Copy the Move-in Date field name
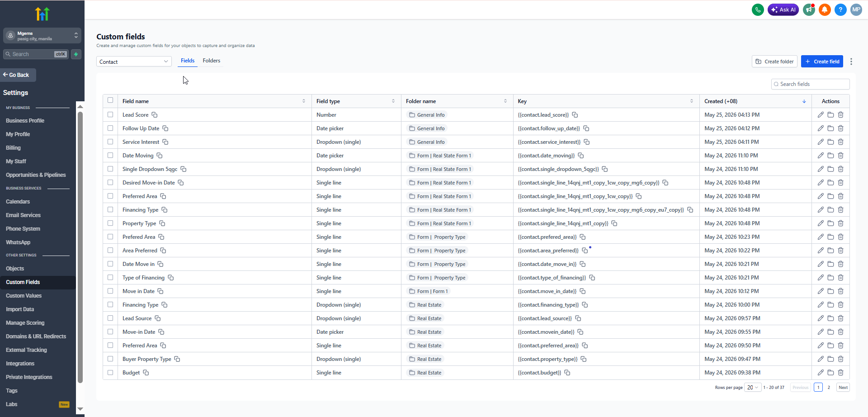This screenshot has width=868, height=417. point(161,332)
